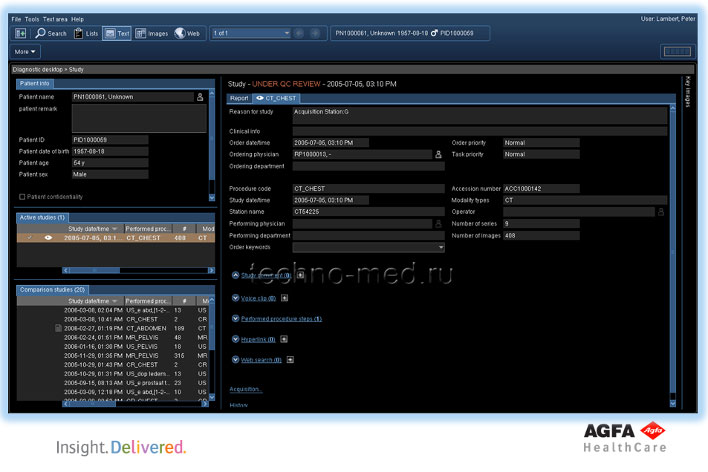Open the Web globe button
The width and height of the screenshot is (708, 472).
tap(188, 33)
